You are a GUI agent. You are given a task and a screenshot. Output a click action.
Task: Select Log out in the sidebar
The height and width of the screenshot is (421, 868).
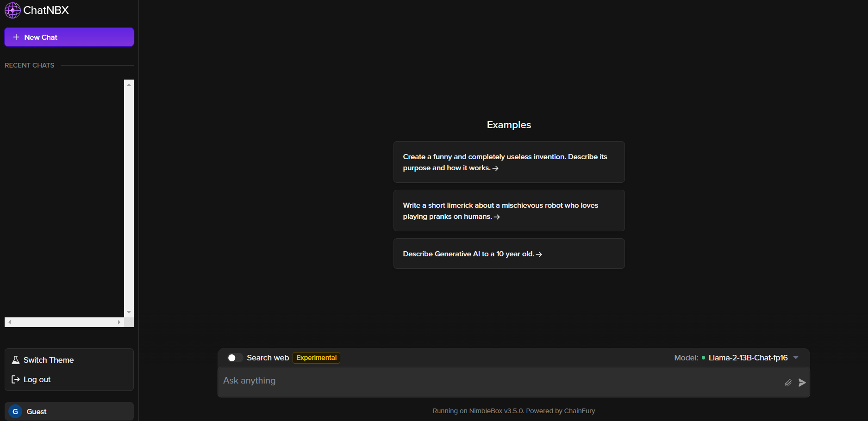pos(37,379)
